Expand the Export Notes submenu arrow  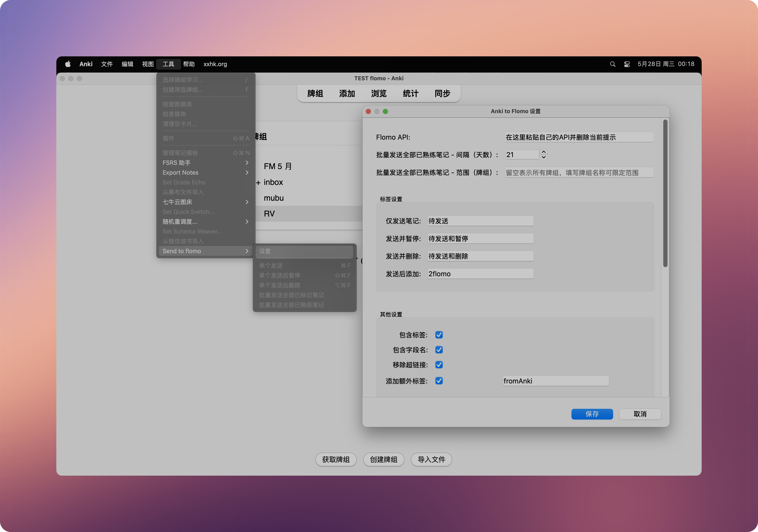click(247, 172)
